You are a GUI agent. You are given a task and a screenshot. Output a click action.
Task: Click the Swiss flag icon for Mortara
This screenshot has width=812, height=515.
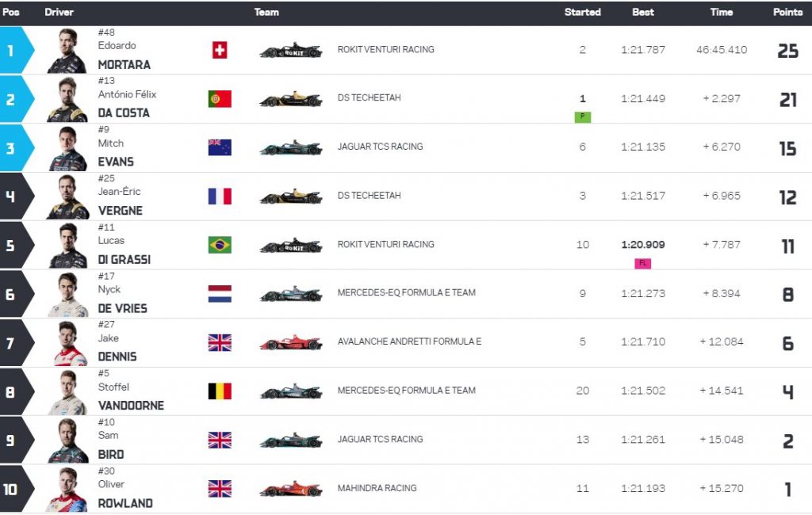(220, 50)
